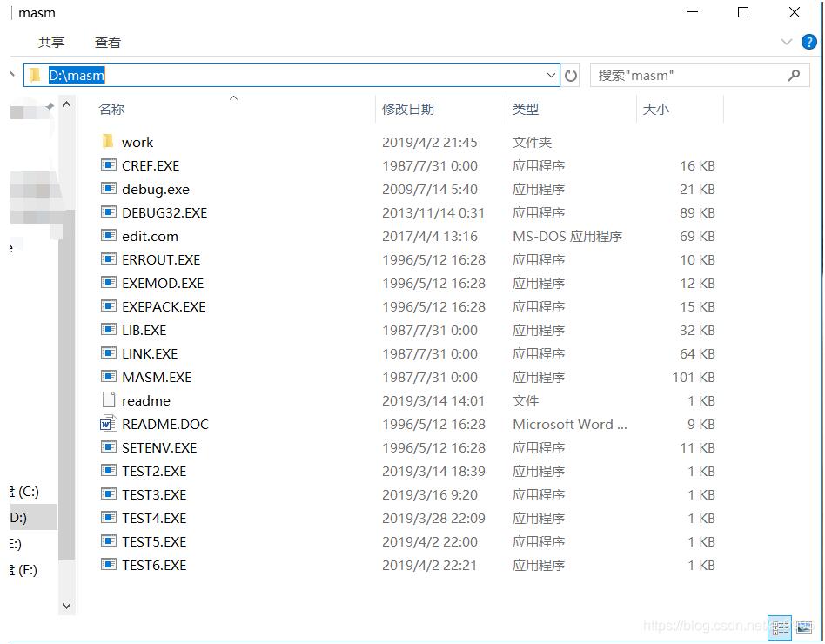
Task: Collapse the ribbon with the chevron
Action: coord(787,41)
